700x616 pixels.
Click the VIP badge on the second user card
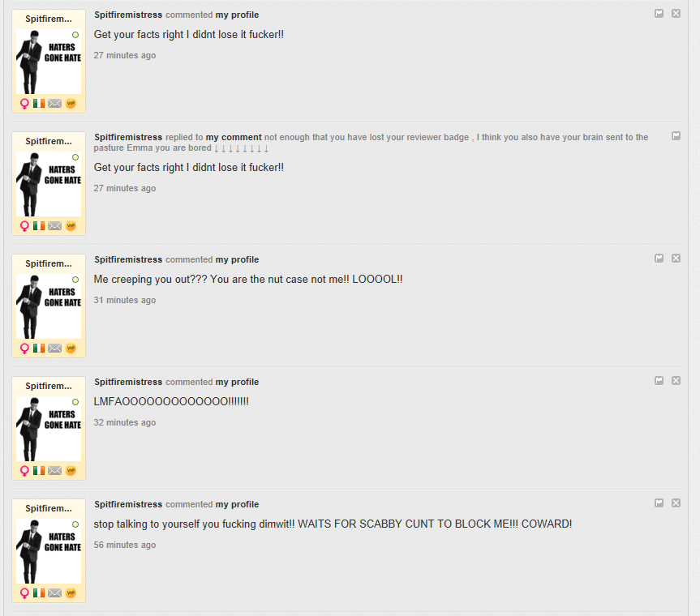pyautogui.click(x=71, y=225)
